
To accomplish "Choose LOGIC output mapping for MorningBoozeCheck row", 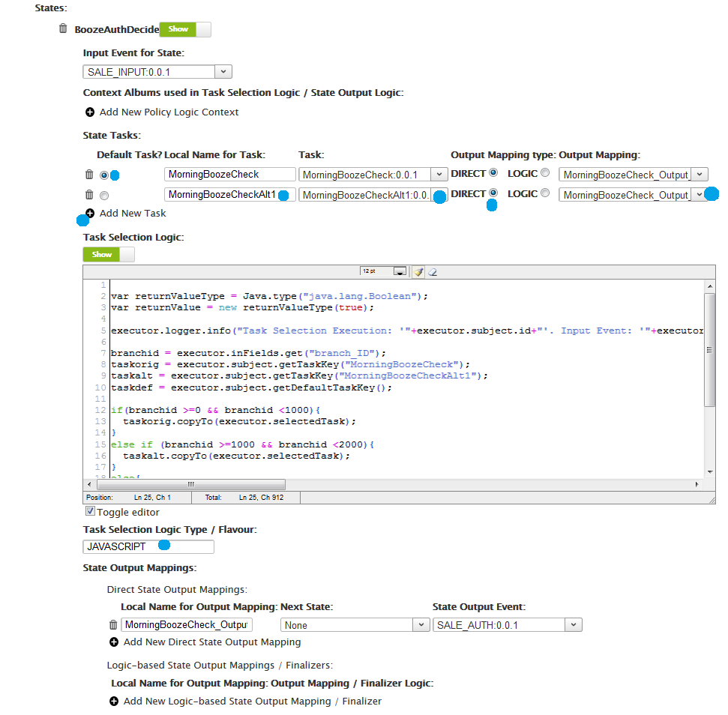I will tap(545, 172).
